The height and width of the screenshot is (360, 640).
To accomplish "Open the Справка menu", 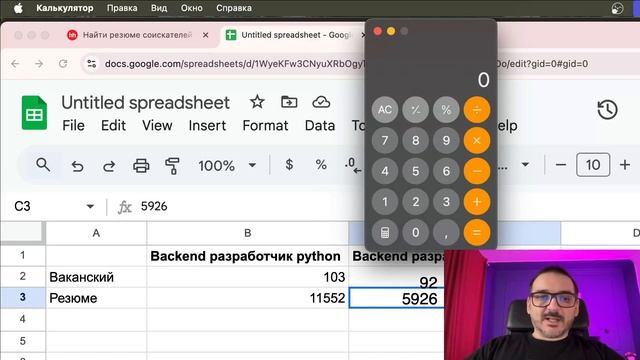I will click(x=234, y=8).
